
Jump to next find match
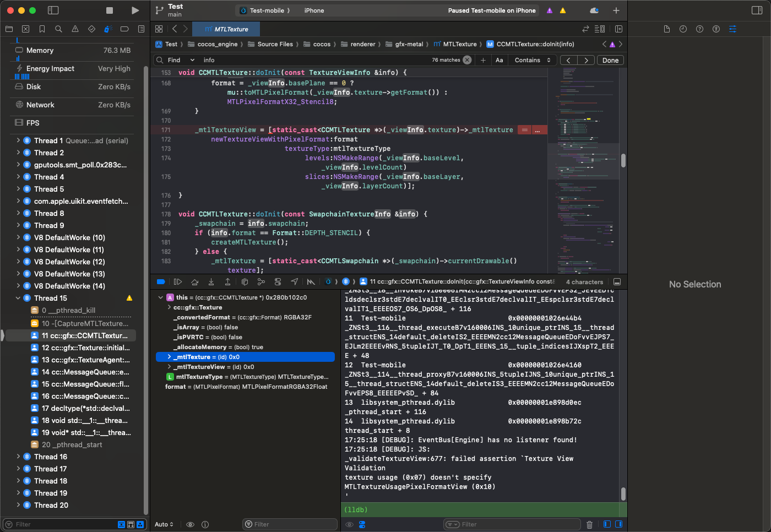tap(586, 60)
